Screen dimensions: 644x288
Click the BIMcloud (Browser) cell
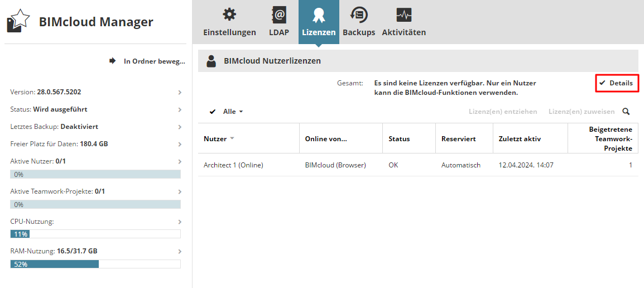[x=335, y=165]
